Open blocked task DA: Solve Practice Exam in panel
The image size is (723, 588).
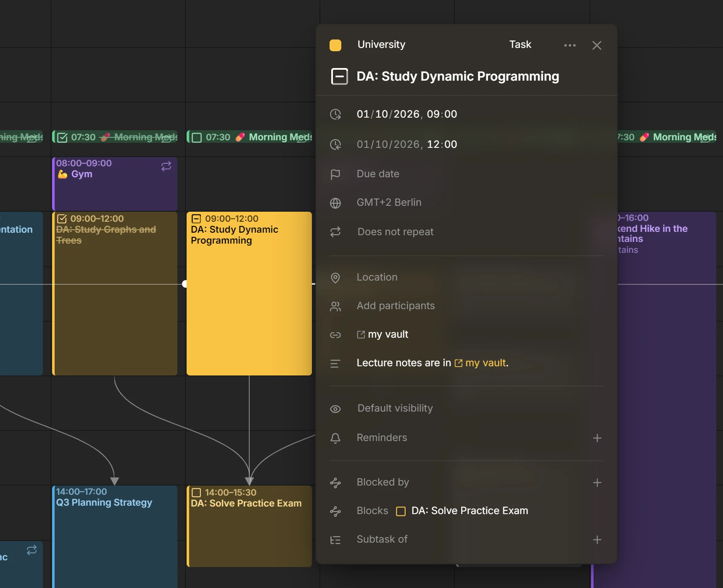coord(470,511)
